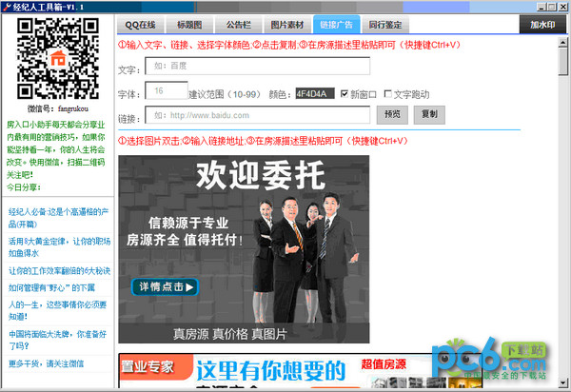Open article 活用8大黄金定律,让你的职场如鱼得水
Screen dimensions: 571x392
point(59,246)
